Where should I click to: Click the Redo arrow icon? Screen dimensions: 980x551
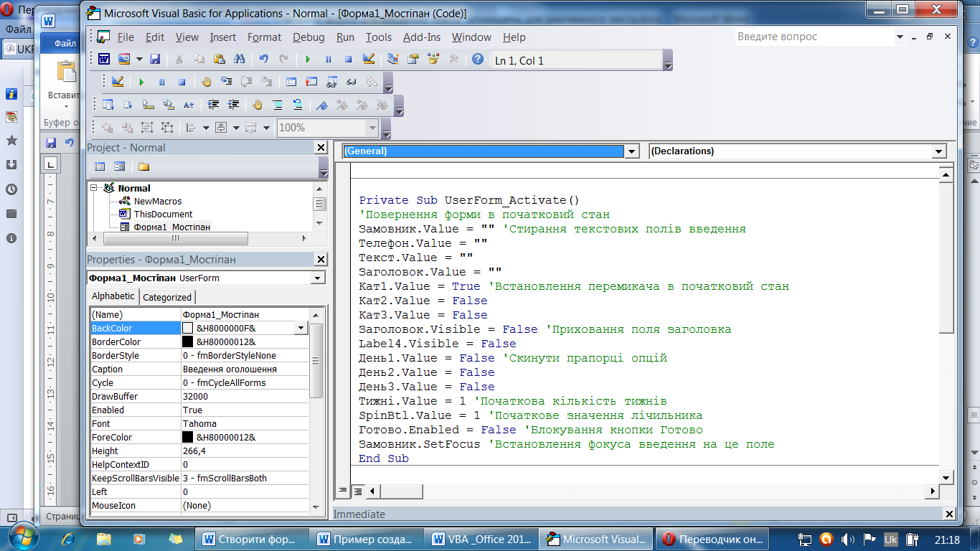click(283, 60)
